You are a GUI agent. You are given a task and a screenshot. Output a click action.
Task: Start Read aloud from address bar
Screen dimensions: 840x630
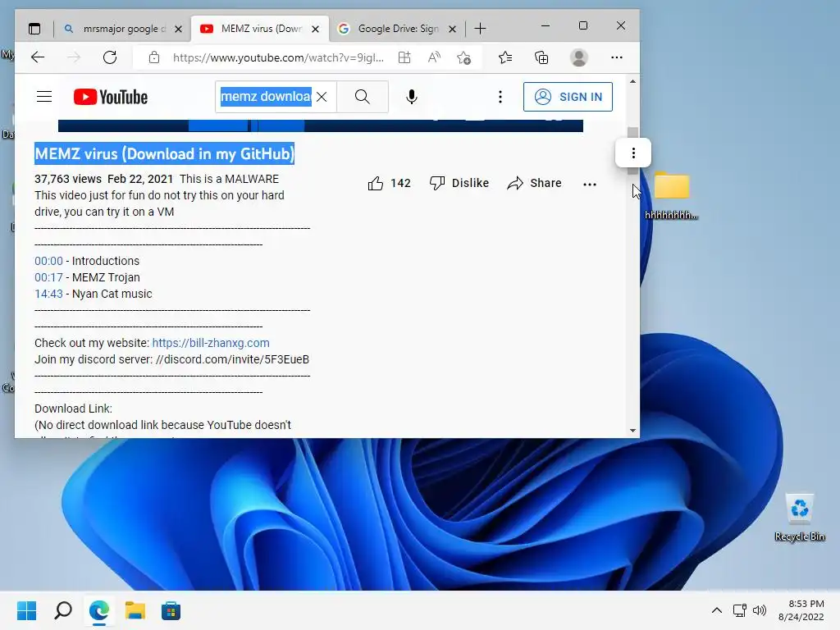tap(434, 57)
